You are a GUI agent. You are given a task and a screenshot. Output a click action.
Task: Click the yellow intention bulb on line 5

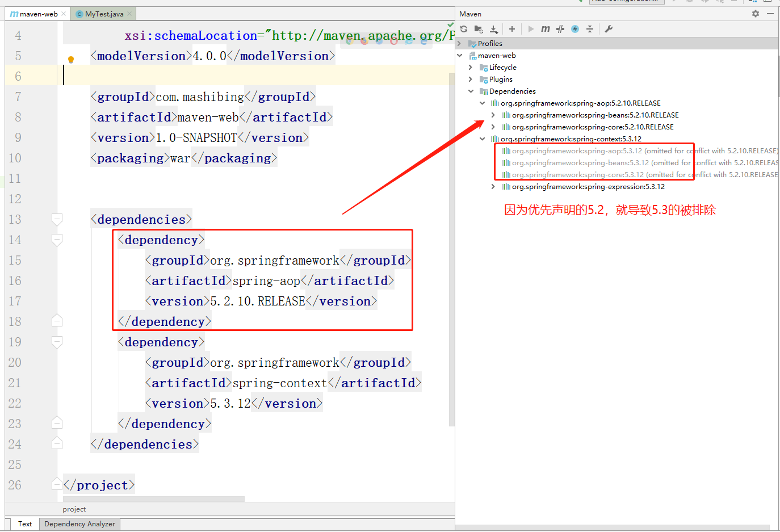[x=71, y=60]
